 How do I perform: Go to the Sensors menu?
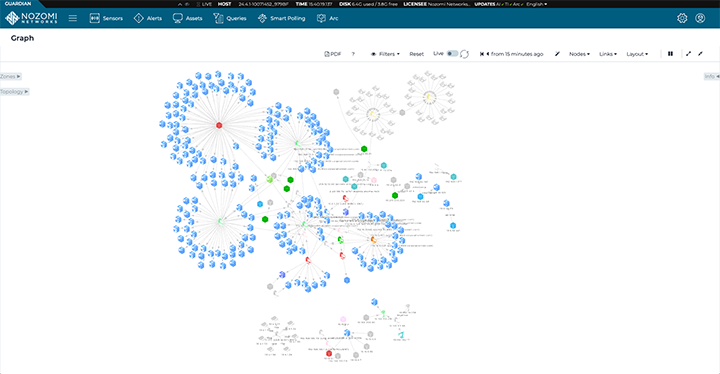(106, 18)
